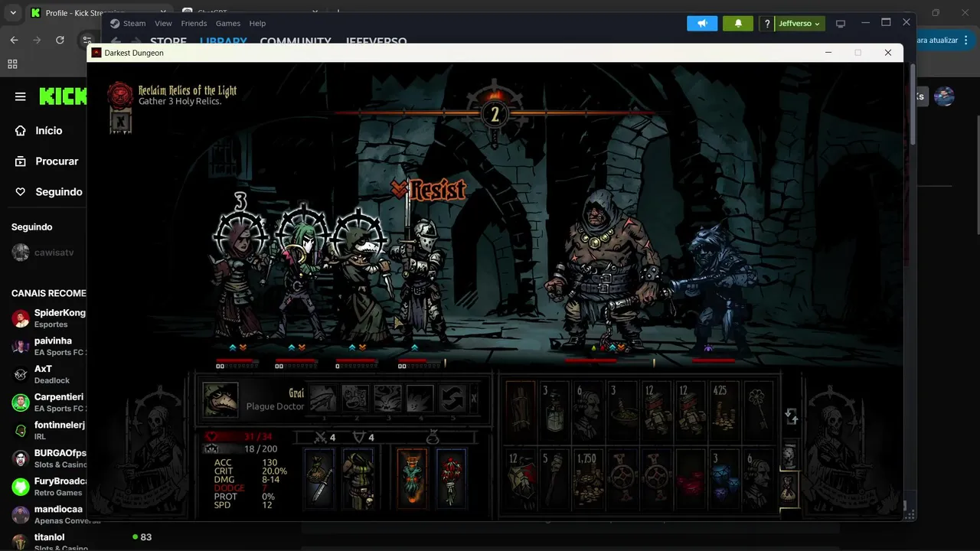Click the Plague Doctor dagger weapon slot
The width and height of the screenshot is (980, 551).
tap(319, 478)
